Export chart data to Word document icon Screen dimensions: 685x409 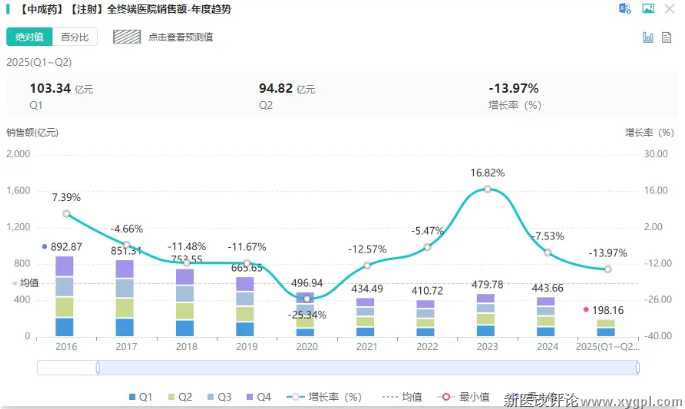(625, 9)
